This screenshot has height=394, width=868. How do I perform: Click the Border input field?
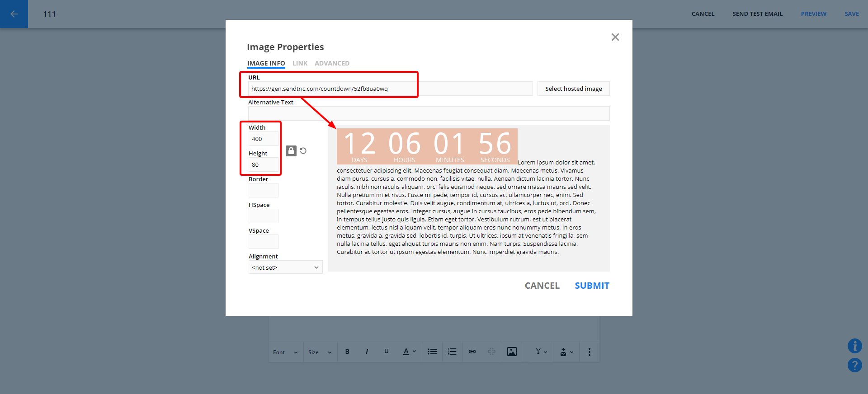(264, 190)
